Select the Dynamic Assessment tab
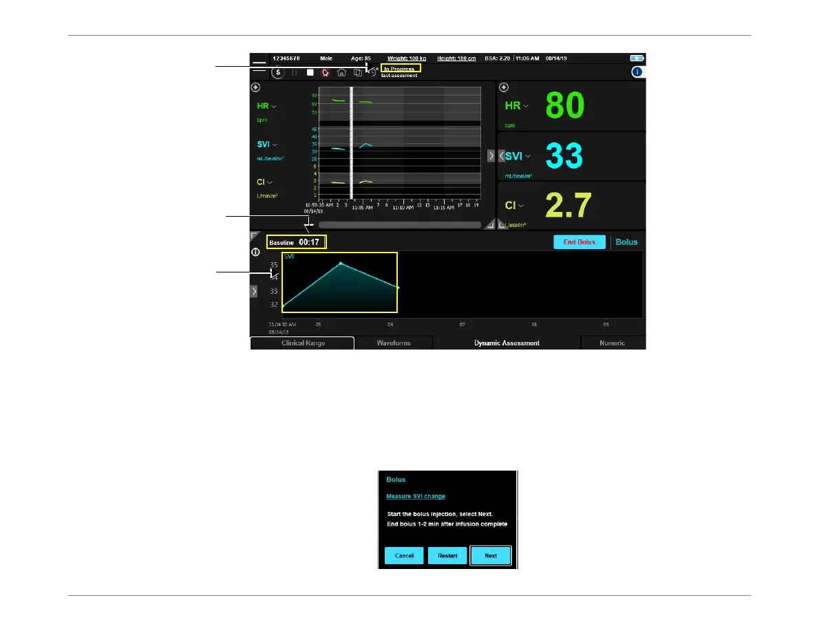The image size is (819, 644). point(507,343)
